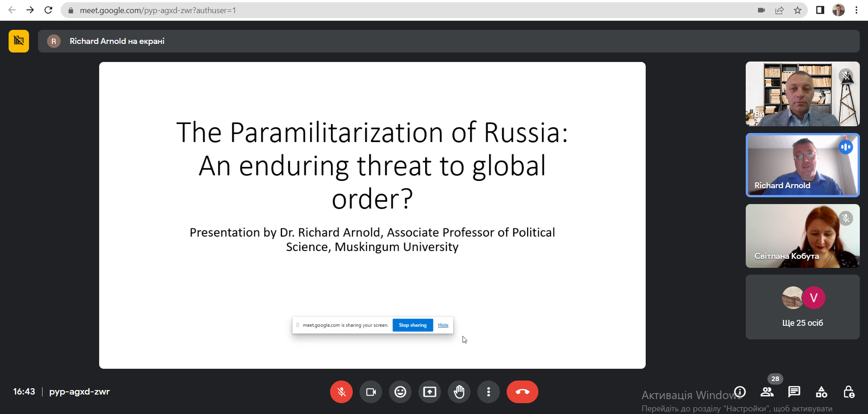868x414 pixels.
Task: Open host controls lock icon
Action: tap(849, 392)
